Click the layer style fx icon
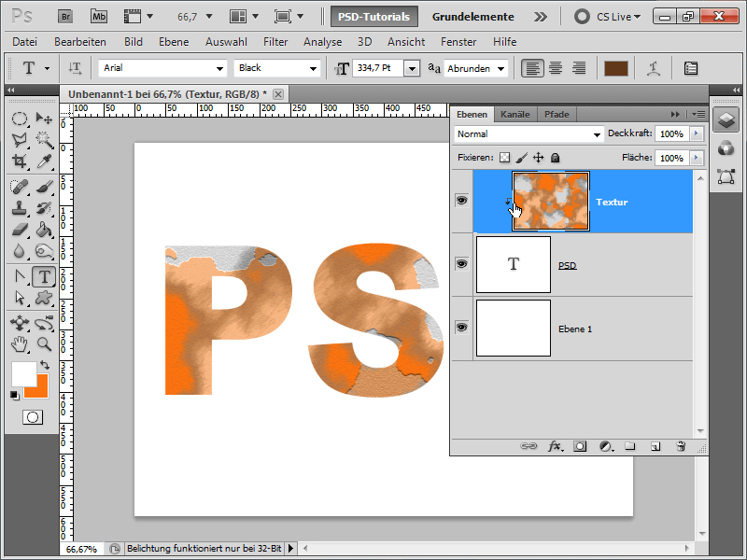747x560 pixels. point(554,446)
